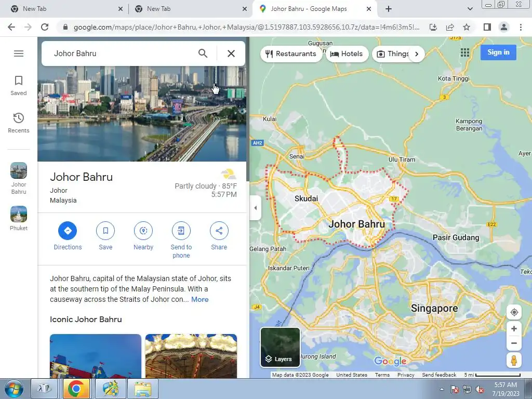Open a new browser tab
The image size is (532, 399).
click(389, 9)
